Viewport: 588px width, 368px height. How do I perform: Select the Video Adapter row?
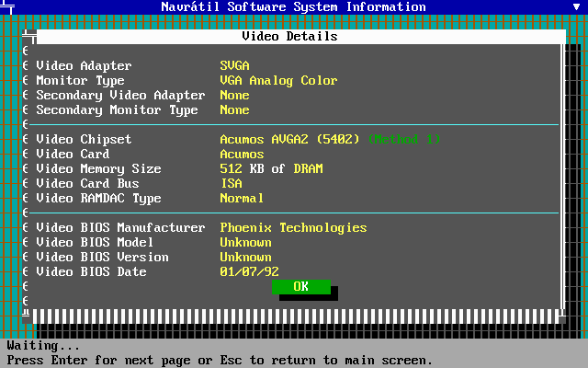click(84, 66)
